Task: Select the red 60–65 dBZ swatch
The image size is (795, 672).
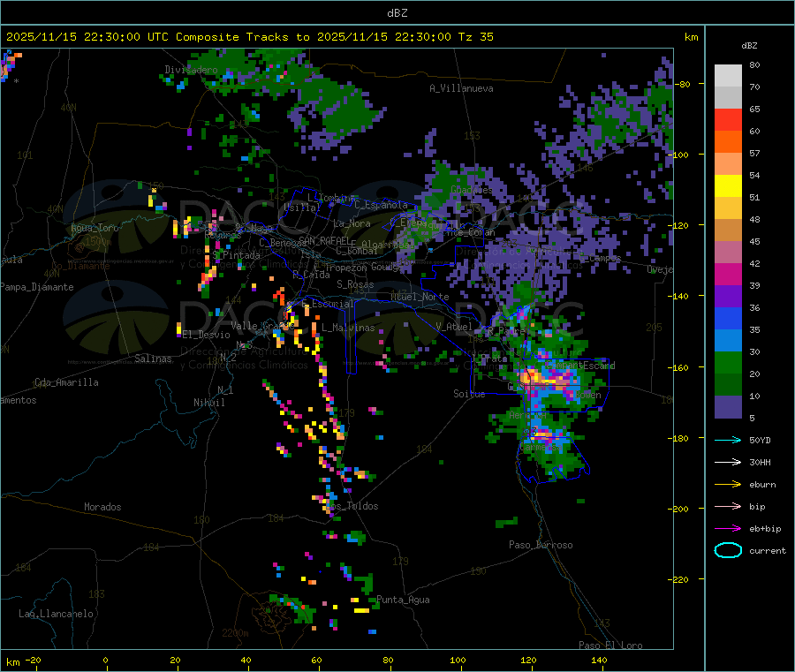Action: pos(728,120)
